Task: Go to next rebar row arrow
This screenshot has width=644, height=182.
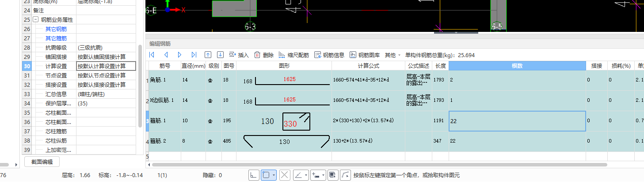Action: [x=180, y=55]
